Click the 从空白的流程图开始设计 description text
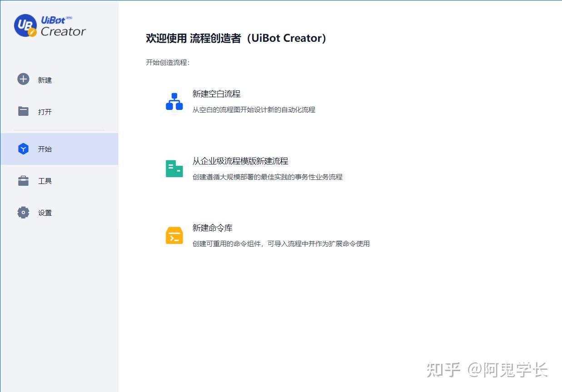 tap(254, 109)
